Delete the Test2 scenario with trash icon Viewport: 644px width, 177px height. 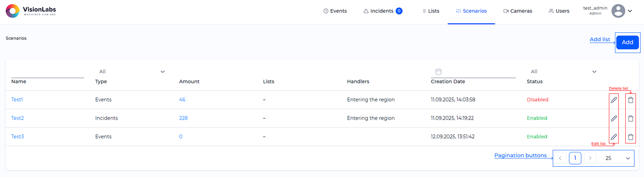pyautogui.click(x=631, y=118)
